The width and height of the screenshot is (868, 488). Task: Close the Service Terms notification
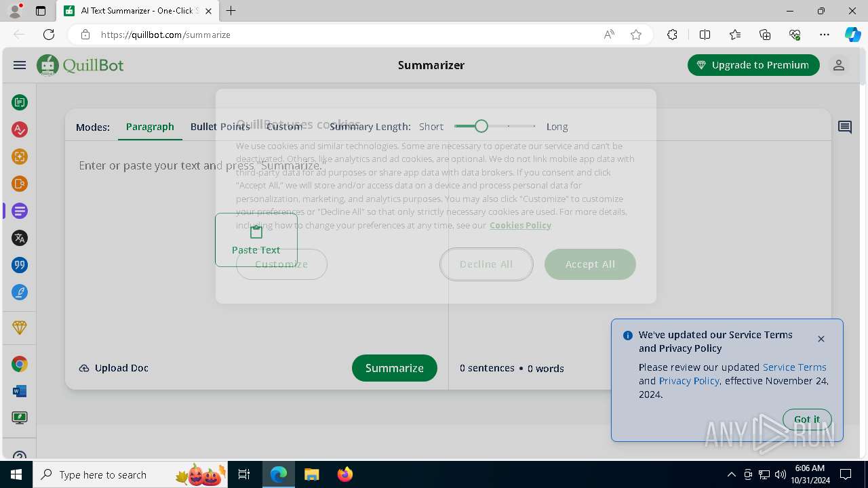click(x=821, y=339)
